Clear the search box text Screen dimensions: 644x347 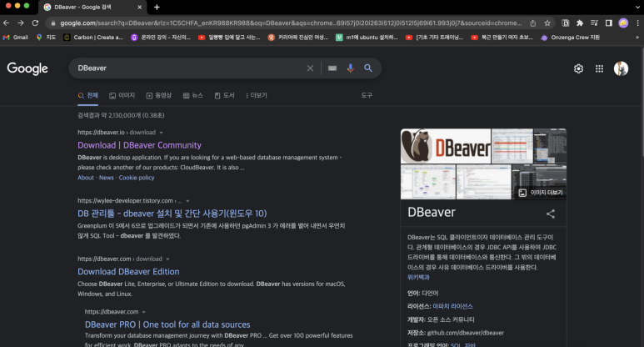(x=310, y=68)
